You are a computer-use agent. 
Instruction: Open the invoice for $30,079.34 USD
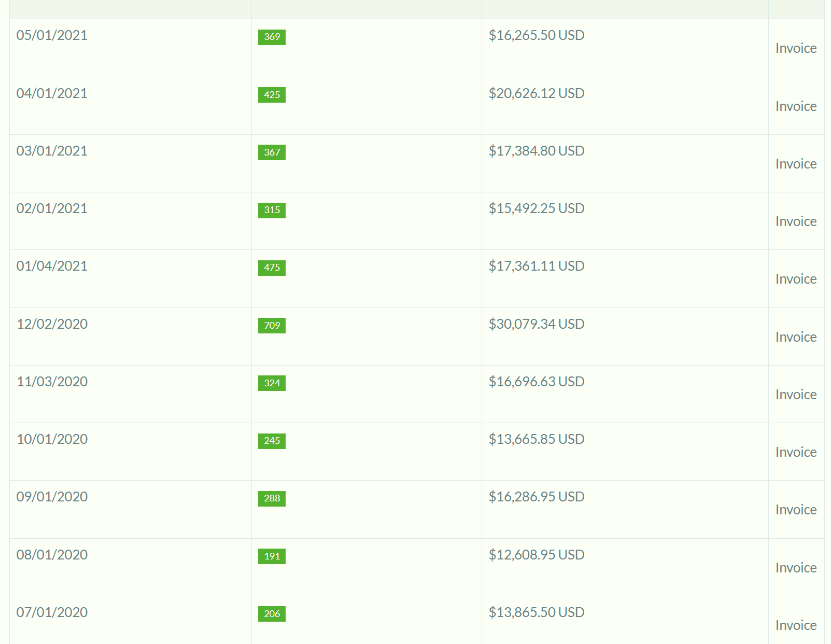pyautogui.click(x=796, y=337)
